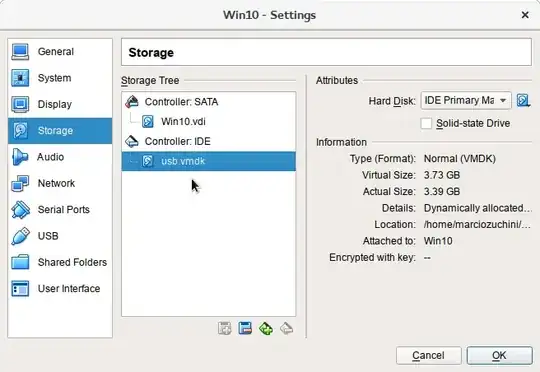Open the Hard Disk IDE Primary dropdown
Screen dimensions: 540x372
click(466, 101)
